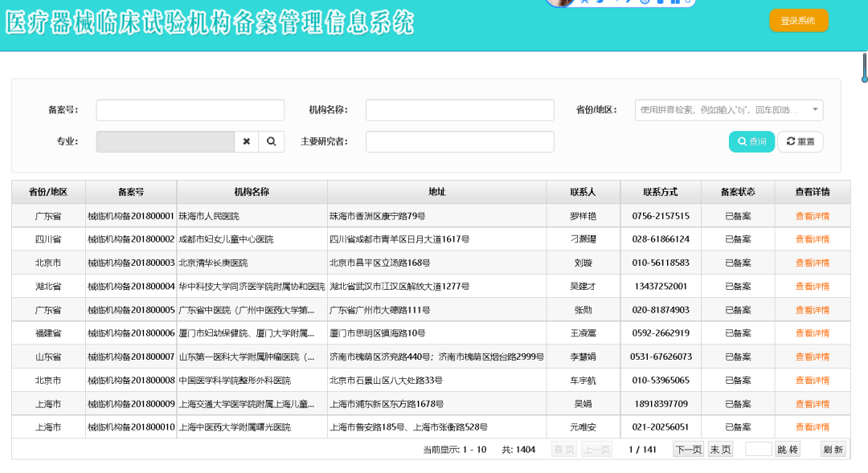Open the 省份/地区 dropdown selector
Screen dimensions: 868x473
coord(727,109)
